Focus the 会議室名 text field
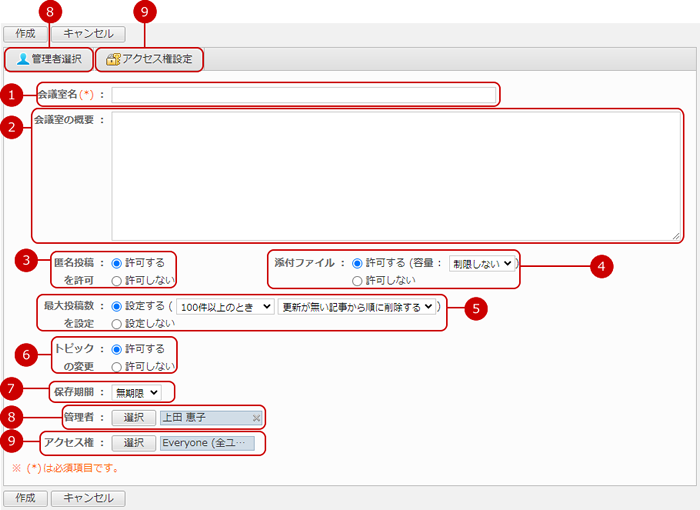 304,95
